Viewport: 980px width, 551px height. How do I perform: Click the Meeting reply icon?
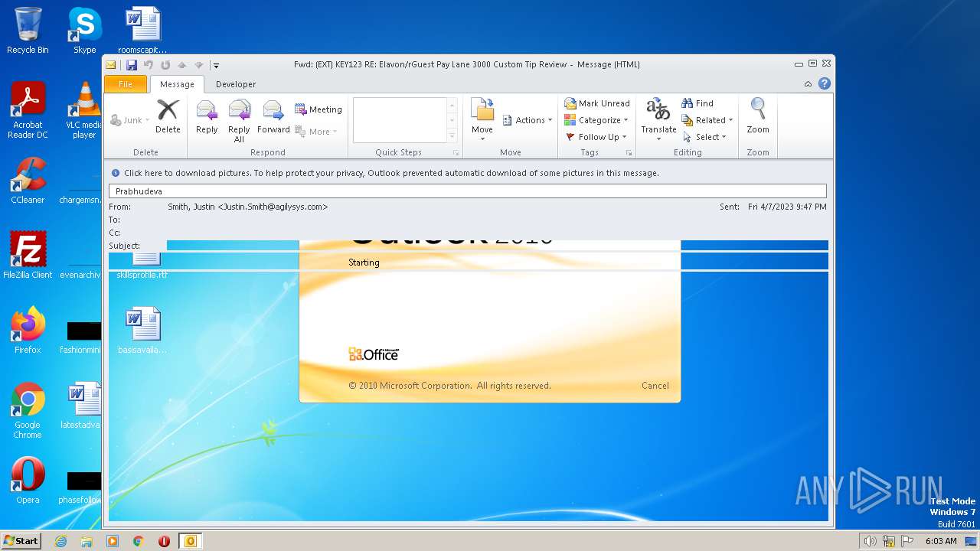pyautogui.click(x=318, y=109)
